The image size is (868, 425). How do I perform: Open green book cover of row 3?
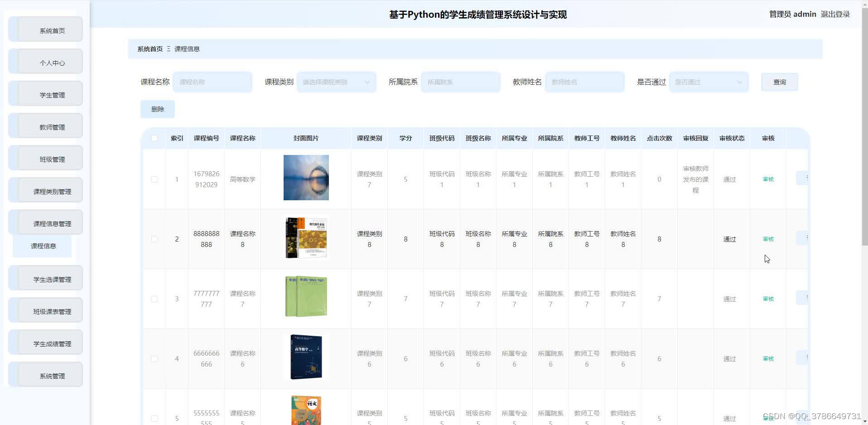pos(306,297)
